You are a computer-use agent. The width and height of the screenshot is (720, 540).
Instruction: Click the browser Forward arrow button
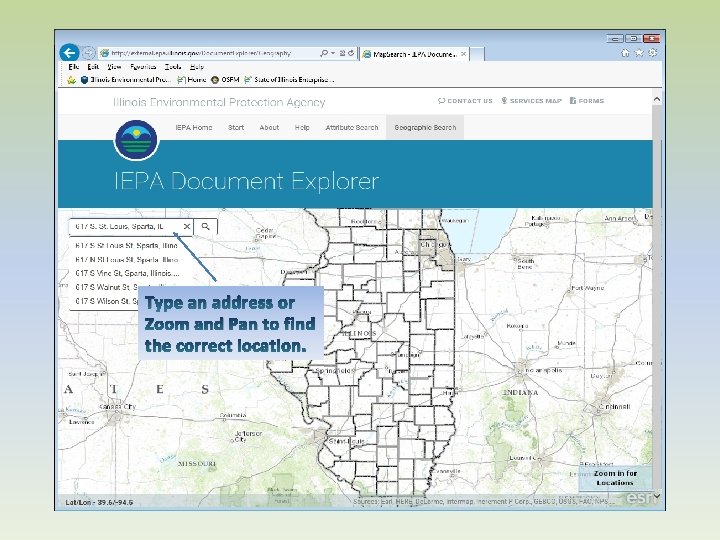(x=88, y=53)
